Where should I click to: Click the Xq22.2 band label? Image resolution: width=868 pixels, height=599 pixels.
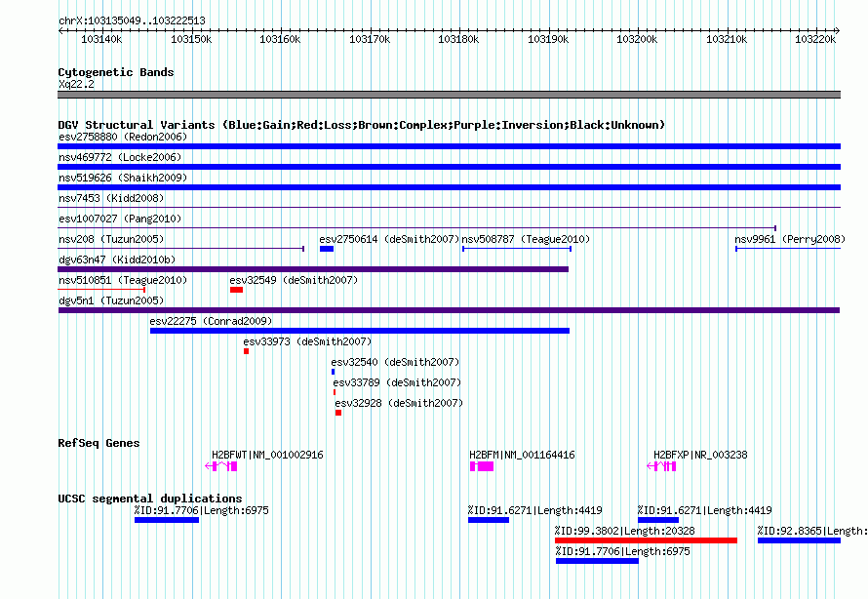click(76, 84)
